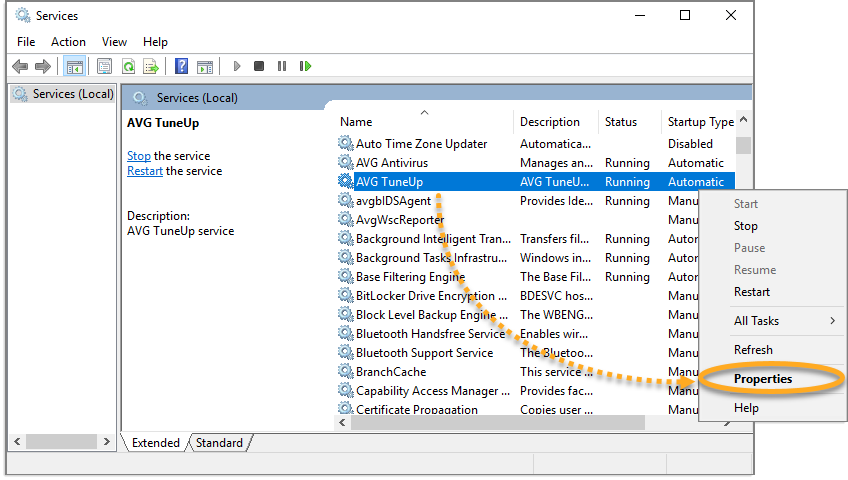This screenshot has height=480, width=848.
Task: Switch to the Extended tab
Action: pos(155,443)
